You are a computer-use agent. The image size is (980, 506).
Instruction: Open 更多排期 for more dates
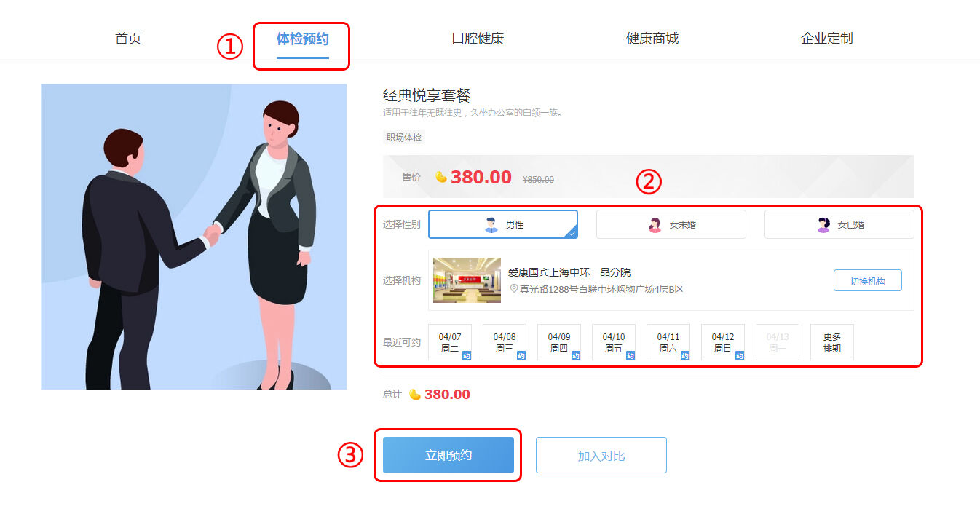[832, 342]
